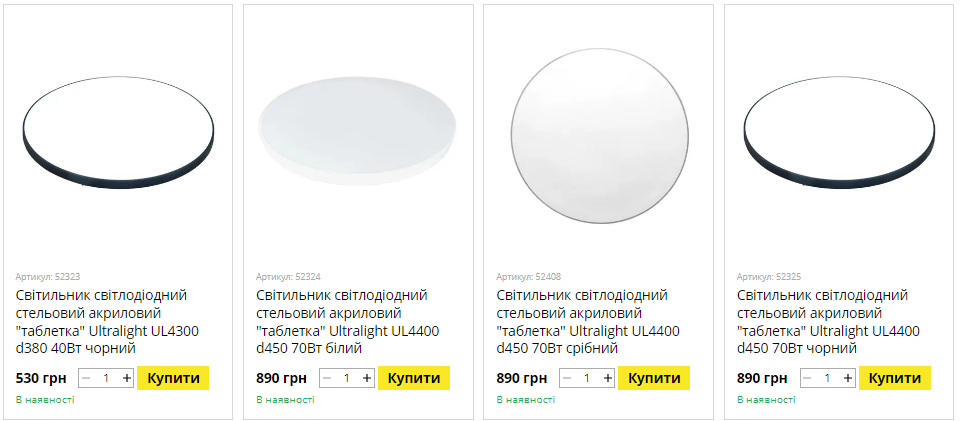
Task: Decrease quantity for UL4300 d380 black lamp
Action: click(86, 378)
